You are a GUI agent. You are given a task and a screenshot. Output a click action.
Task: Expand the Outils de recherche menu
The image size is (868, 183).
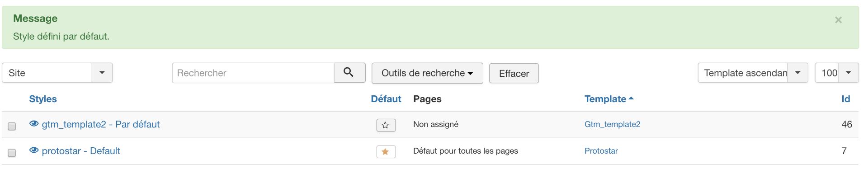click(427, 73)
